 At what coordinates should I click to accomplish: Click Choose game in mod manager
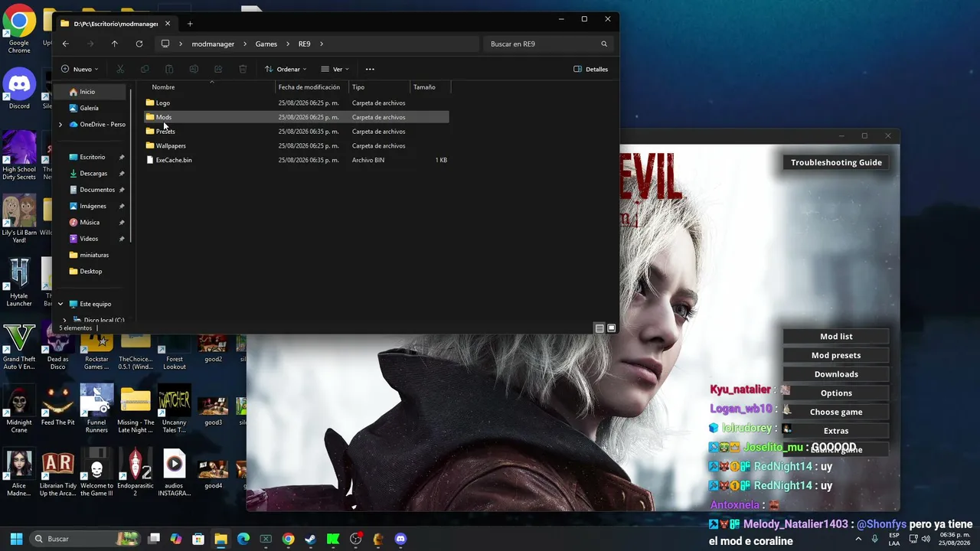[836, 412]
